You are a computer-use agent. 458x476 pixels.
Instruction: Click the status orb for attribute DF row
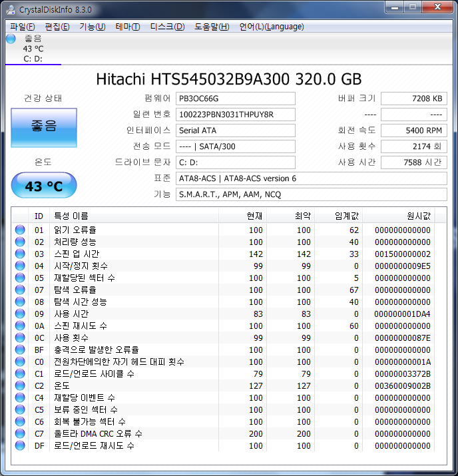(20, 446)
